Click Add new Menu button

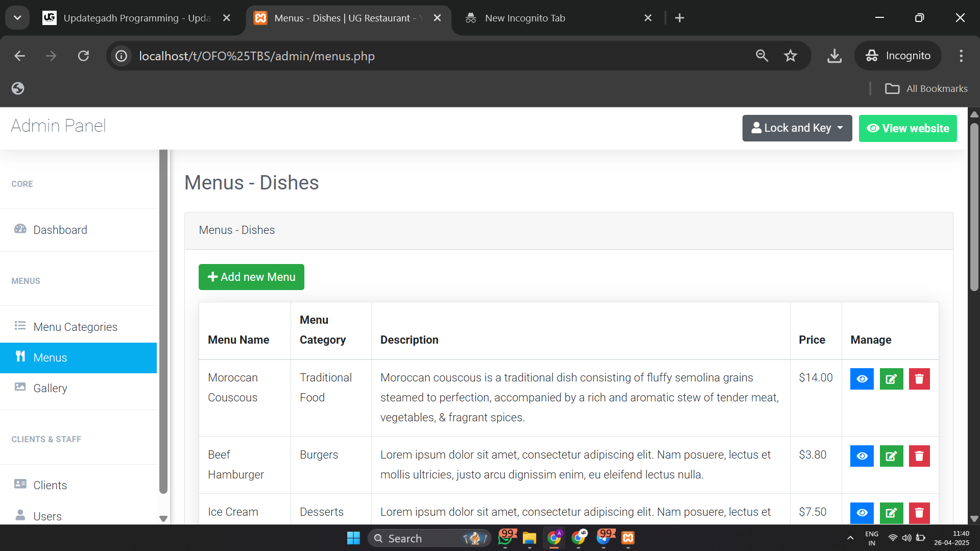(x=251, y=277)
